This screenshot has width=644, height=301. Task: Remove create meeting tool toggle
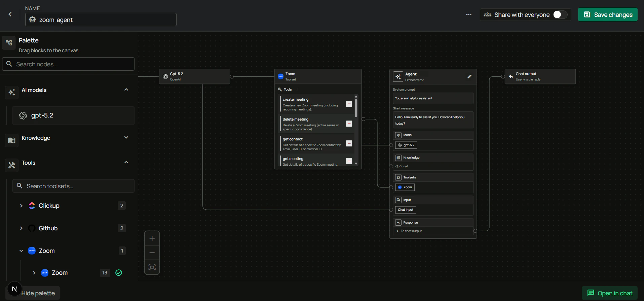pos(349,104)
